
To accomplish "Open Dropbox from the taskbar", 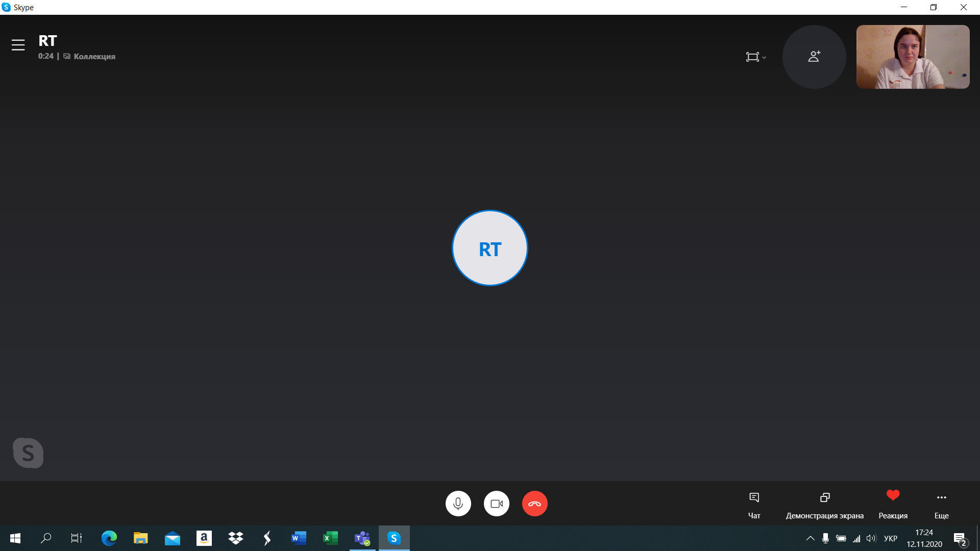I will pos(235,538).
